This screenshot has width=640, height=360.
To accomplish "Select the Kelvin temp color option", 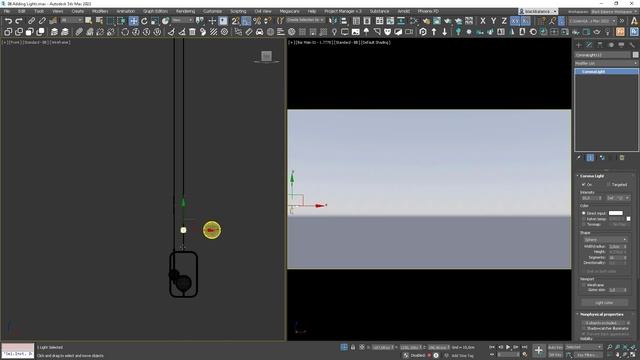I will click(x=584, y=219).
